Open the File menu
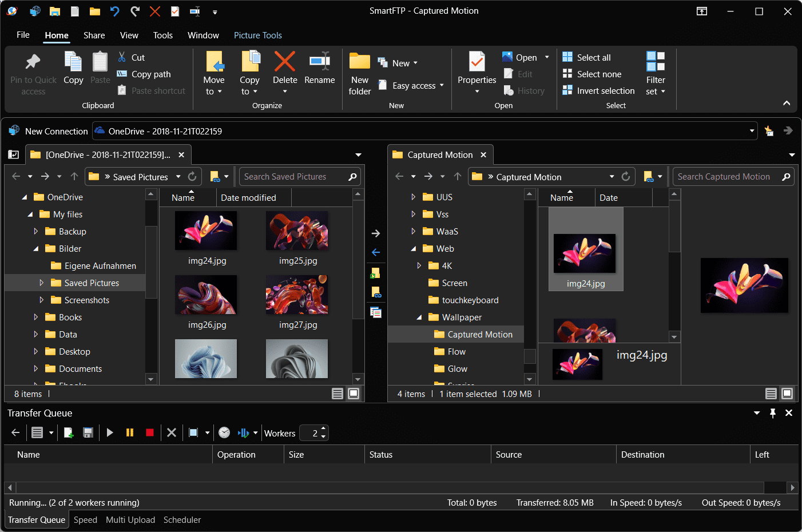 (x=23, y=35)
